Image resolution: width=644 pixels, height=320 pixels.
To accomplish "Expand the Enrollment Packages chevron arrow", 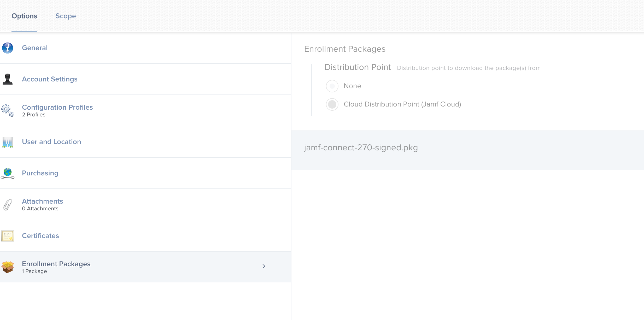I will coord(264,266).
